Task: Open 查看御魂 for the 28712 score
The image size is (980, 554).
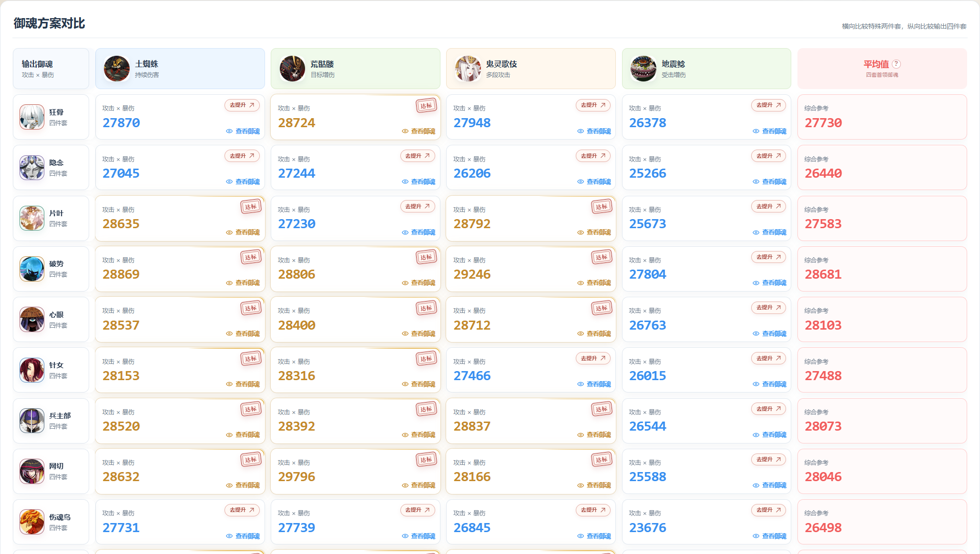Action: tap(594, 334)
